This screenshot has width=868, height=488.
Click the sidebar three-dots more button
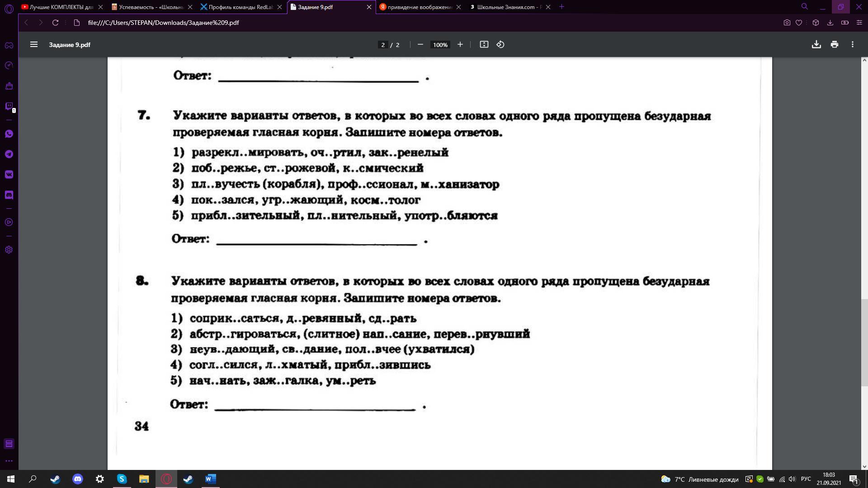(9, 461)
